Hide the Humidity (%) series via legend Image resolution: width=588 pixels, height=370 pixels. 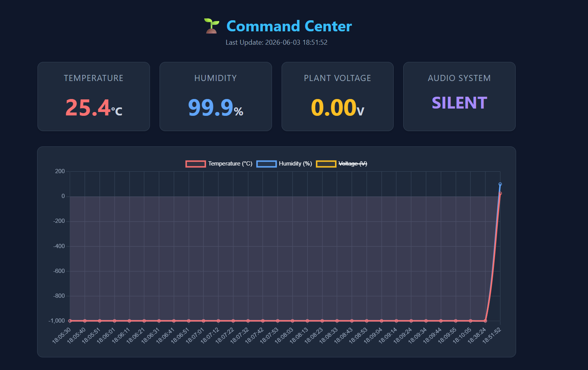tap(284, 164)
